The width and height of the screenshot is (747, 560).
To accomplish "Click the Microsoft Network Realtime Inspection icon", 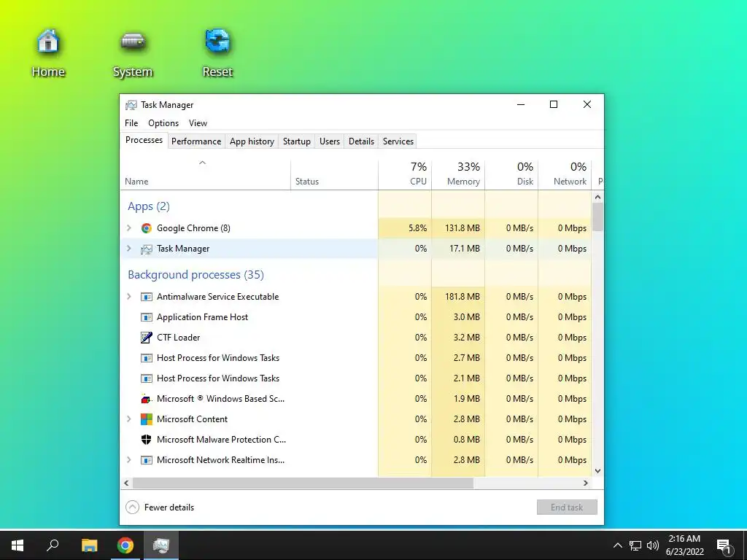I will point(146,460).
